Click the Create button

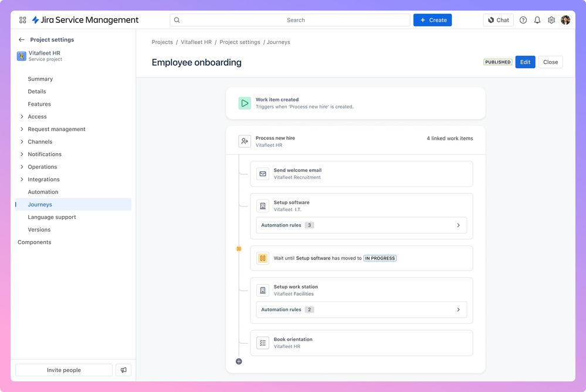coord(432,20)
